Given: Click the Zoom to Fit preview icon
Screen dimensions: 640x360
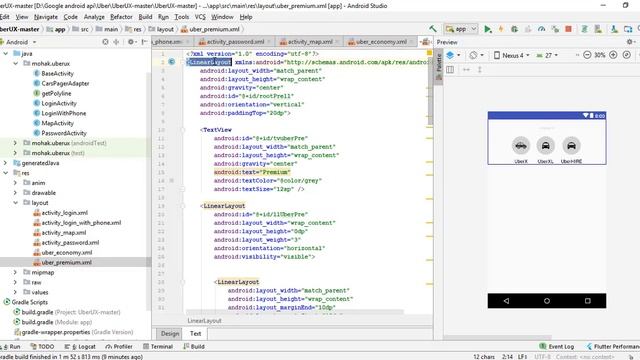Looking at the screenshot, I should coord(627,55).
